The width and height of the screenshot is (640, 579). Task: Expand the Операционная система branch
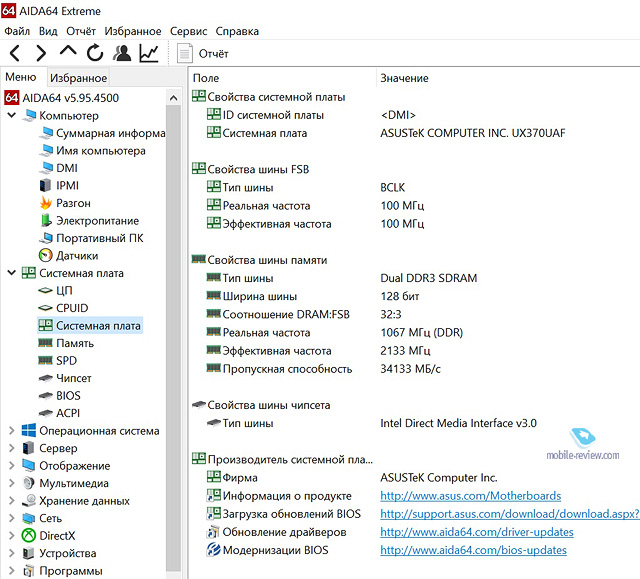[11, 430]
